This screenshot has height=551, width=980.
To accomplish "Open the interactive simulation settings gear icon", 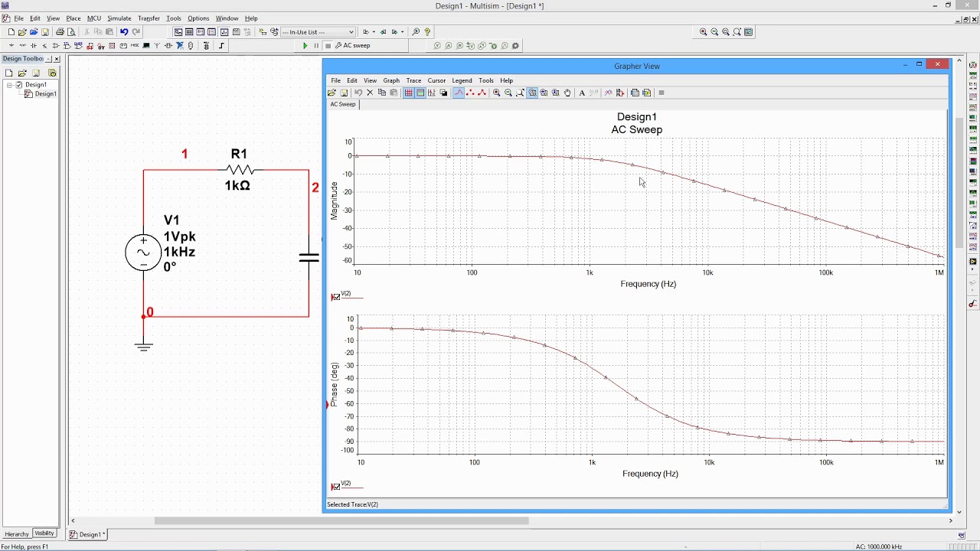I will pos(515,46).
